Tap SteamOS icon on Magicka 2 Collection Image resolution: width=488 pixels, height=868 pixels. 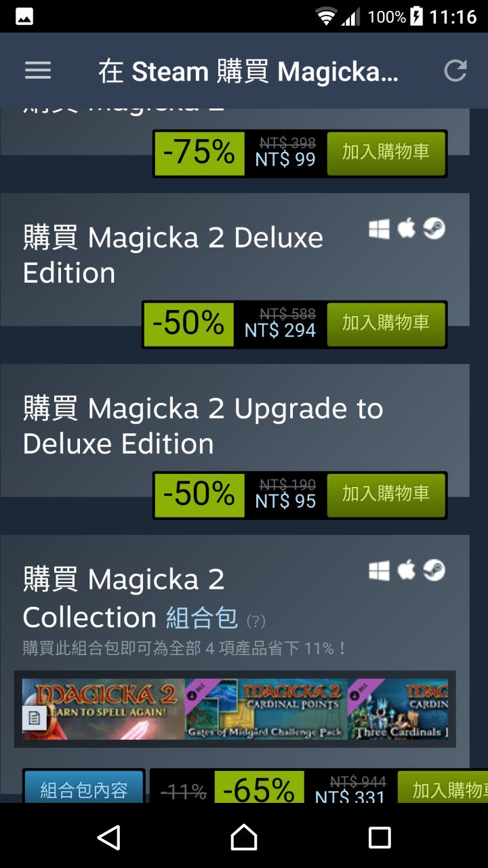434,571
